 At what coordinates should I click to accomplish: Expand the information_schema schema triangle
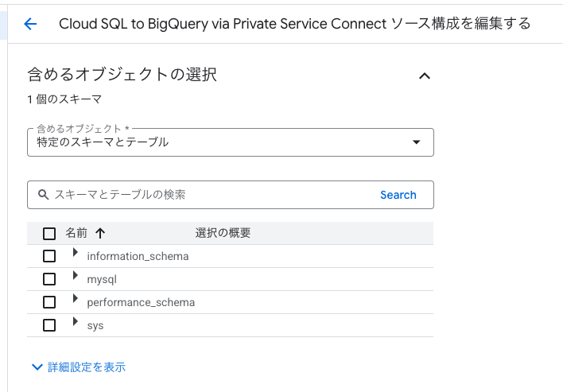pos(75,252)
